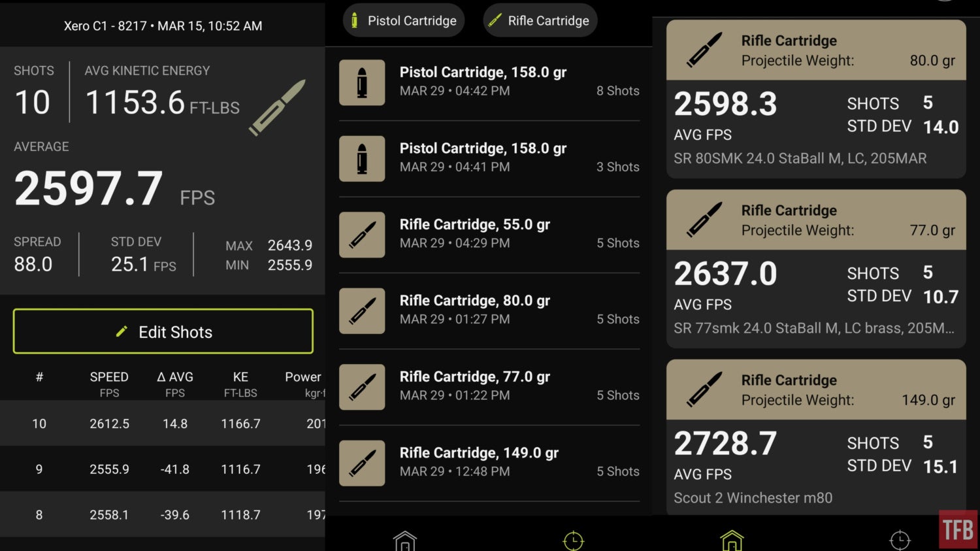The height and width of the screenshot is (551, 980).
Task: Tap delta avg -41.8 in row 9
Action: pyautogui.click(x=175, y=469)
